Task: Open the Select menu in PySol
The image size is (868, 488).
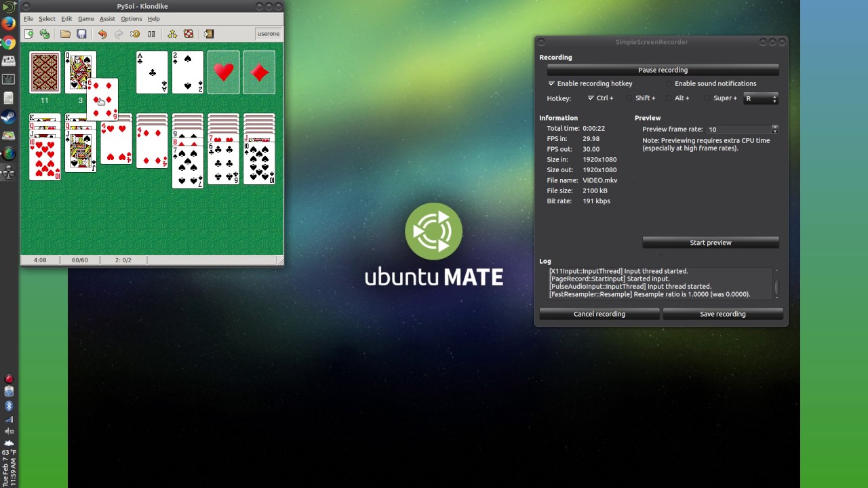Action: pos(47,19)
